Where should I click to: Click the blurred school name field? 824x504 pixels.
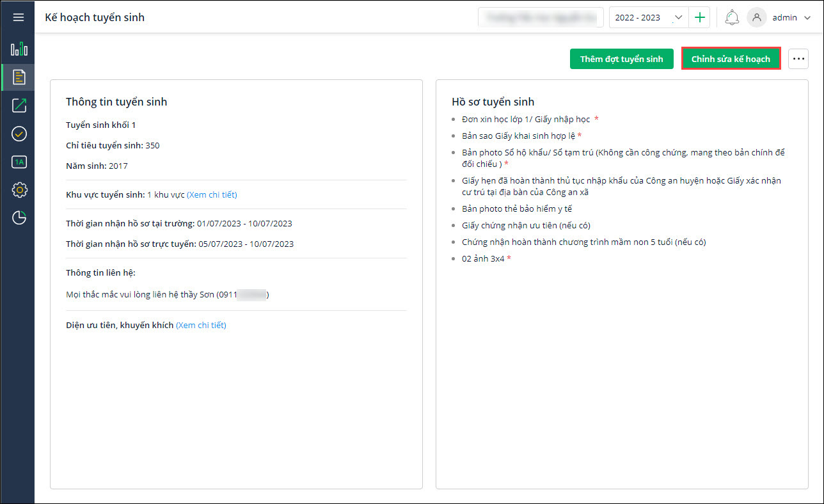click(541, 18)
